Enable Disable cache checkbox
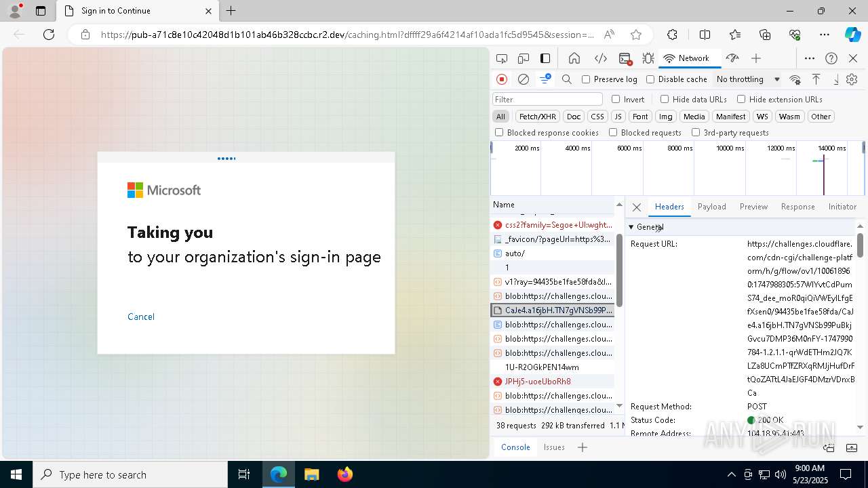Viewport: 868px width, 488px height. tap(650, 79)
